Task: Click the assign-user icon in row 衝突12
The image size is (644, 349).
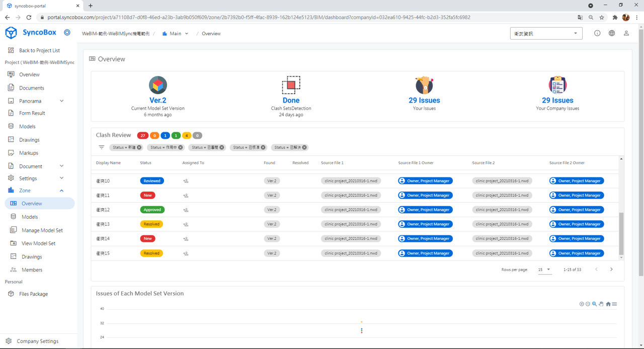Action: (x=186, y=210)
